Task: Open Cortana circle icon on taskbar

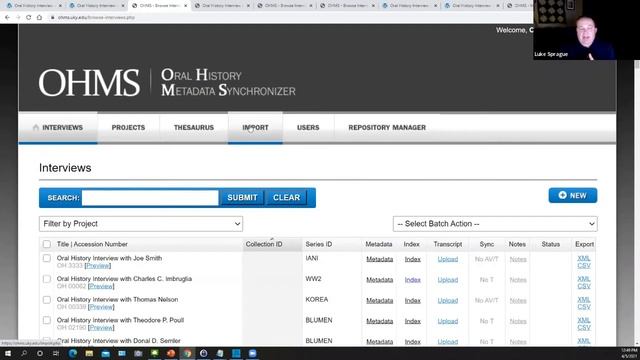Action: [x=40, y=353]
